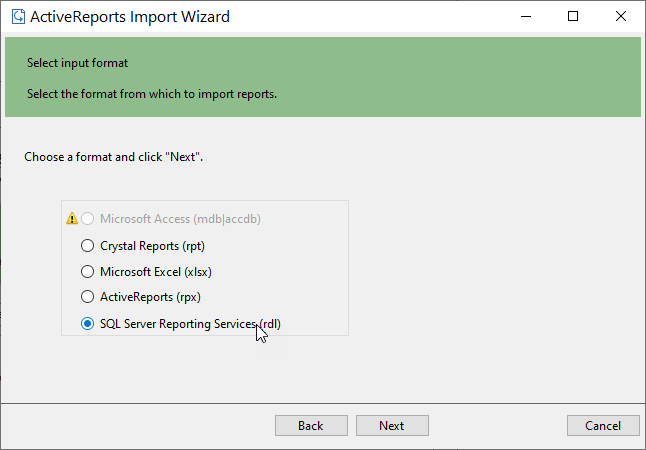Click the "Microsoft Excel (xlsx)" label text
Viewport: 646px width, 450px height.
tap(156, 272)
